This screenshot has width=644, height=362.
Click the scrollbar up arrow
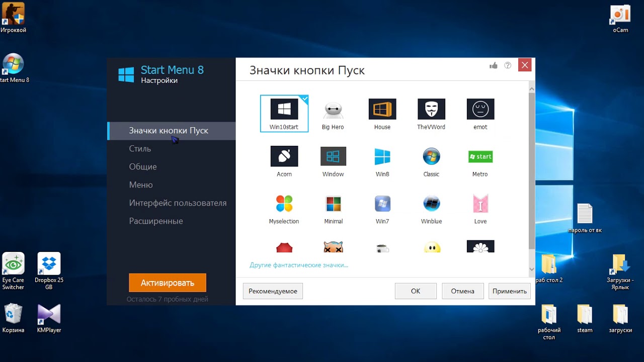coord(532,89)
